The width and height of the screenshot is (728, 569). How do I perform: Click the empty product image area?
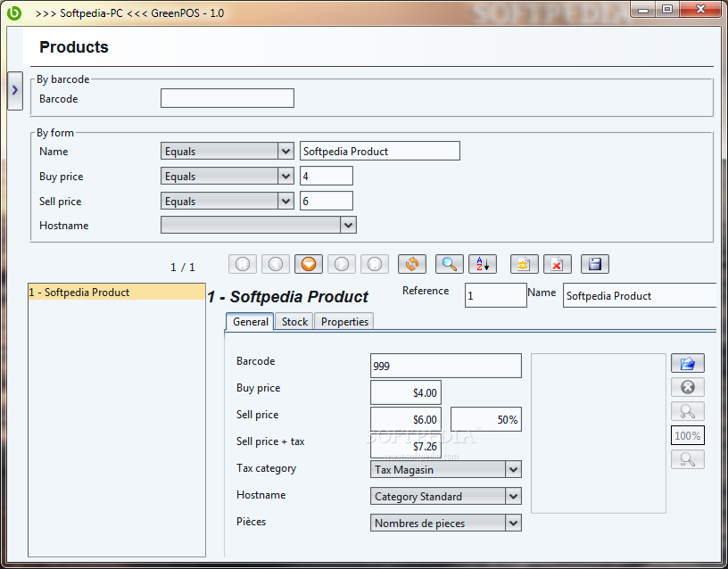pyautogui.click(x=598, y=433)
